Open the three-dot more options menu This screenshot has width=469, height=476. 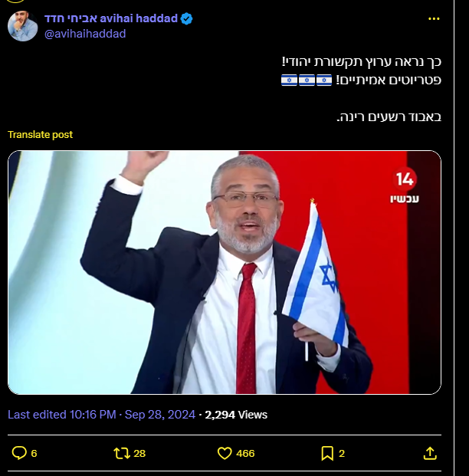tap(434, 19)
